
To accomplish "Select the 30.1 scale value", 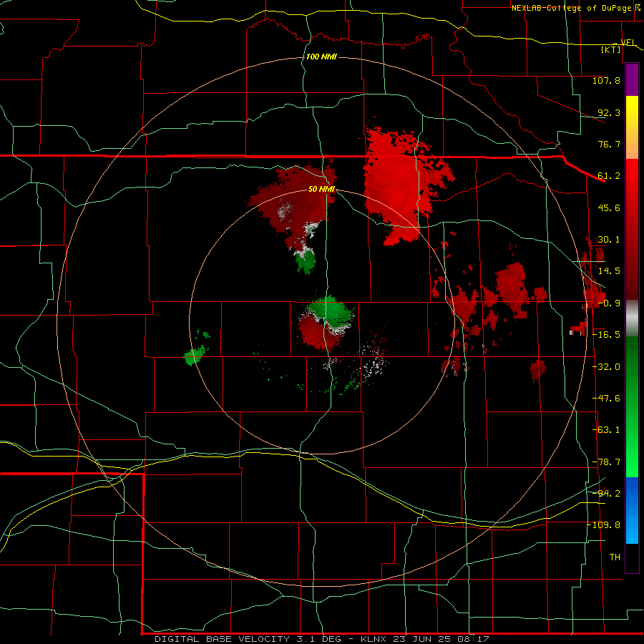I will (x=609, y=240).
